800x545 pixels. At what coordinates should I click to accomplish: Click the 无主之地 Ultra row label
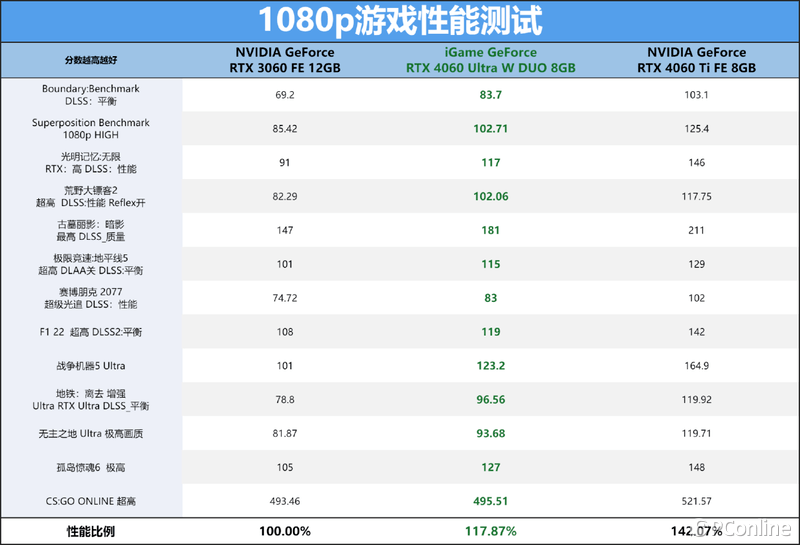tap(91, 434)
